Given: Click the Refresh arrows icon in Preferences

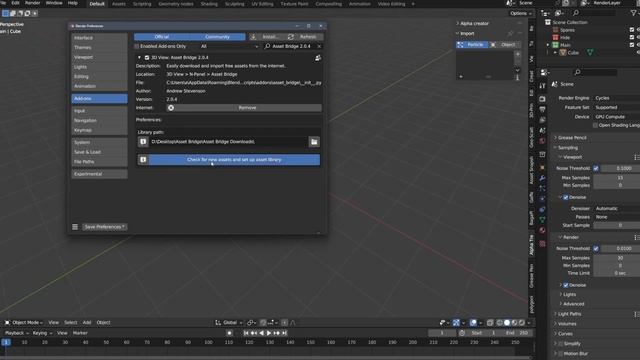Looking at the screenshot, I should coord(291,37).
